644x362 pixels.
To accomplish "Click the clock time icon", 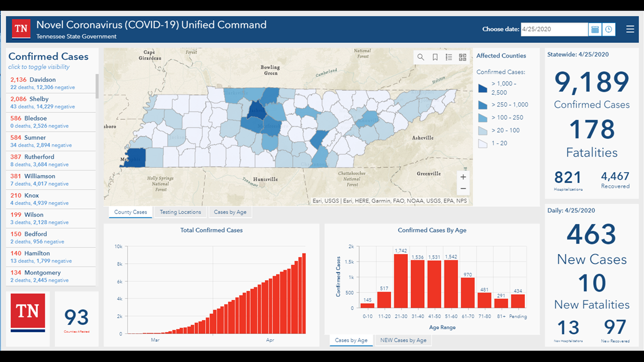I will (608, 29).
